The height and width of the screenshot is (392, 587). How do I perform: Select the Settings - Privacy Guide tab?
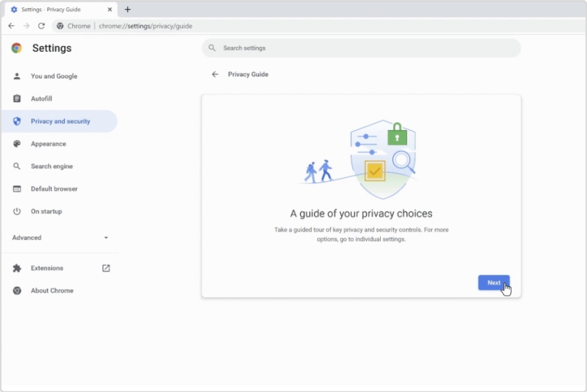coord(61,10)
